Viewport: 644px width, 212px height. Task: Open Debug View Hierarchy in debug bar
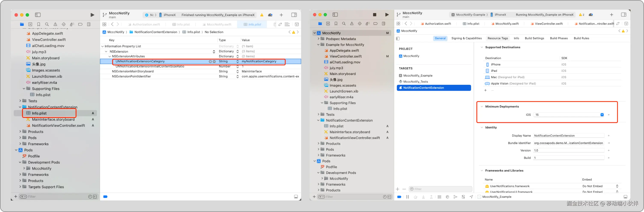(448, 197)
